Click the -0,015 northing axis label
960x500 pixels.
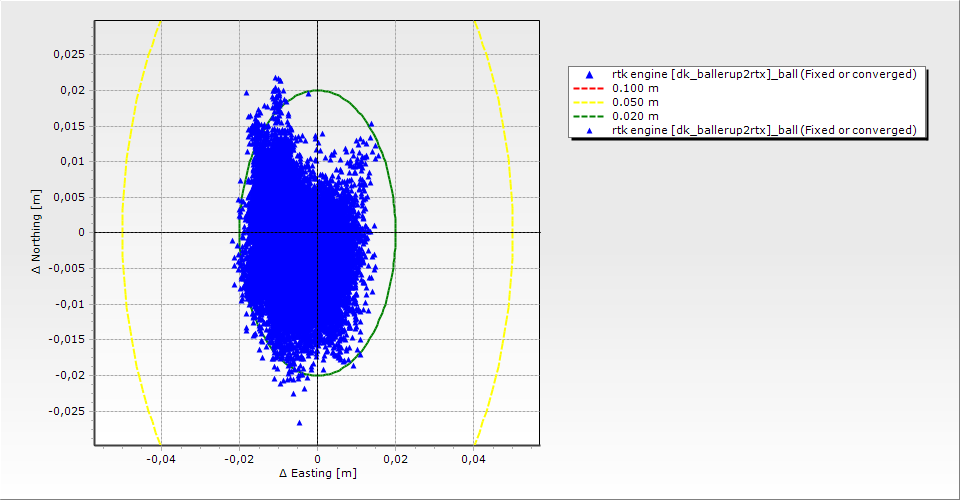click(x=67, y=339)
